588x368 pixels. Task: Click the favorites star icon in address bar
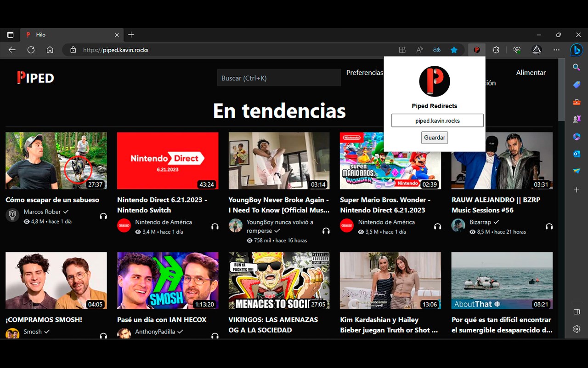454,50
